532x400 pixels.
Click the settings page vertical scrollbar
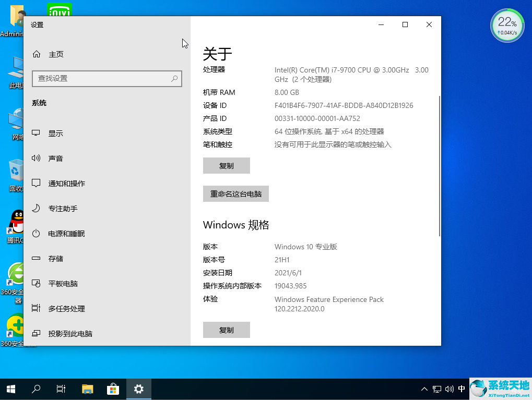440,166
